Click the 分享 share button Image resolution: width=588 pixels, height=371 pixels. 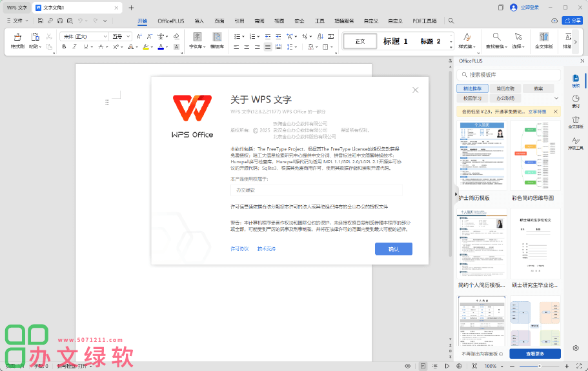coord(573,21)
